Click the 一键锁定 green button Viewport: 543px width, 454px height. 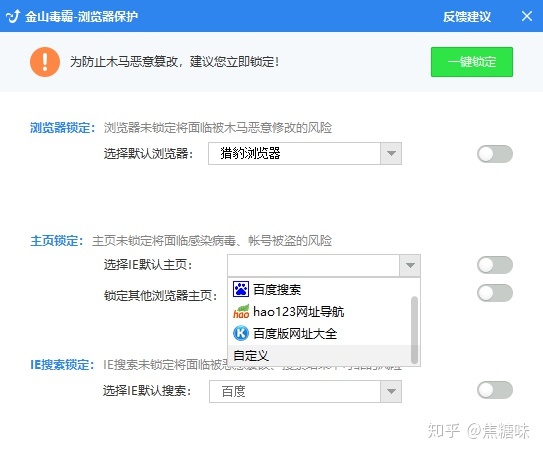(472, 62)
